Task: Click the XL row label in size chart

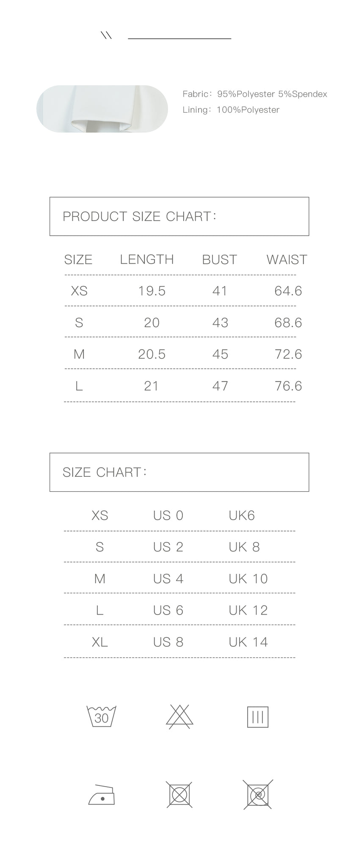Action: 100,642
